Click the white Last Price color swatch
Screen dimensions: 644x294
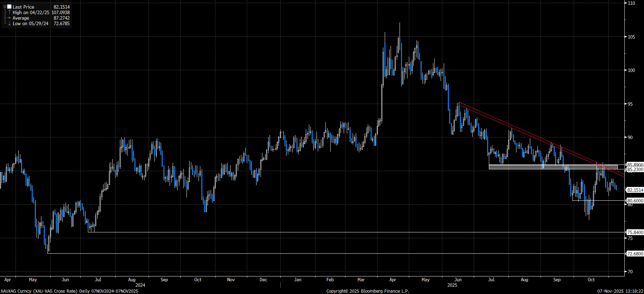click(9, 7)
